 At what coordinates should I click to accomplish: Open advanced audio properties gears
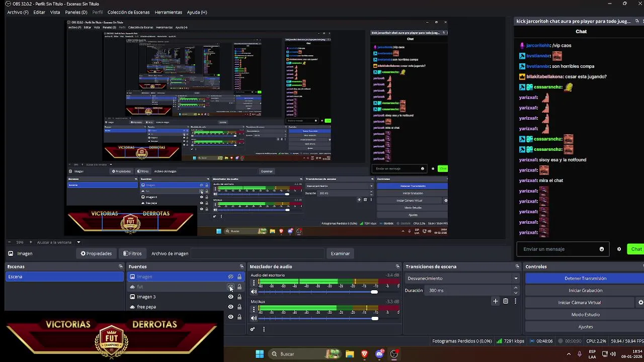point(253,329)
